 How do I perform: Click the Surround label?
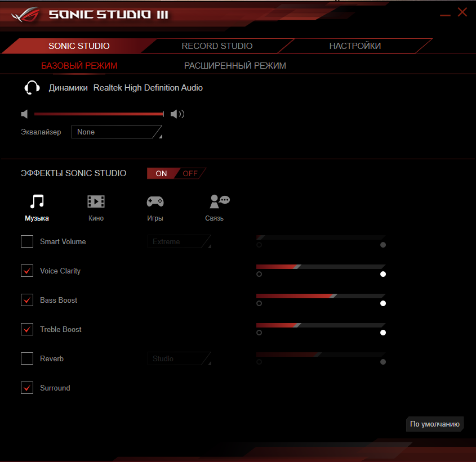[x=55, y=388]
